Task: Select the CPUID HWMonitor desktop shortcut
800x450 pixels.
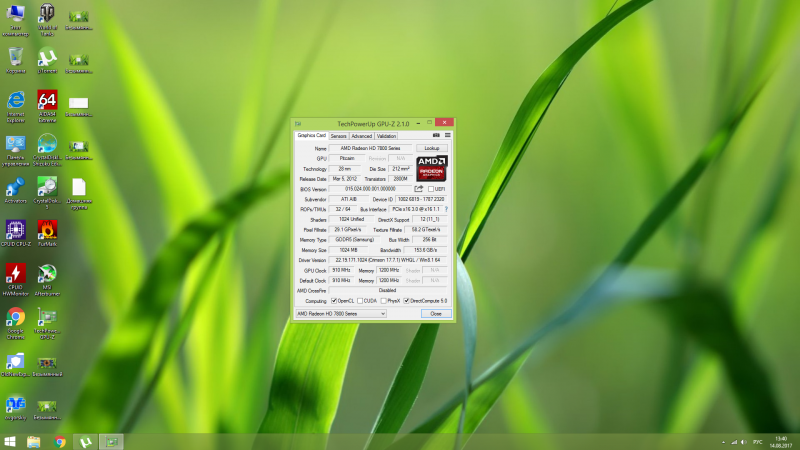Action: click(15, 280)
